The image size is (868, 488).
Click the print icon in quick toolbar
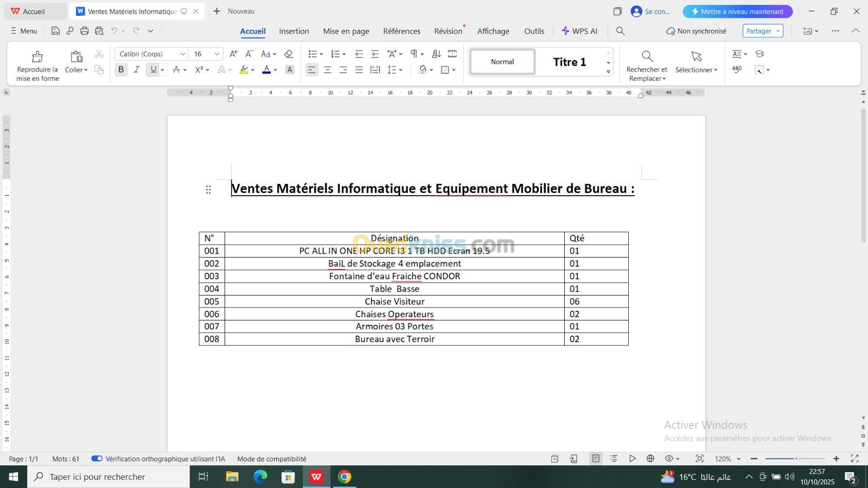pyautogui.click(x=84, y=31)
